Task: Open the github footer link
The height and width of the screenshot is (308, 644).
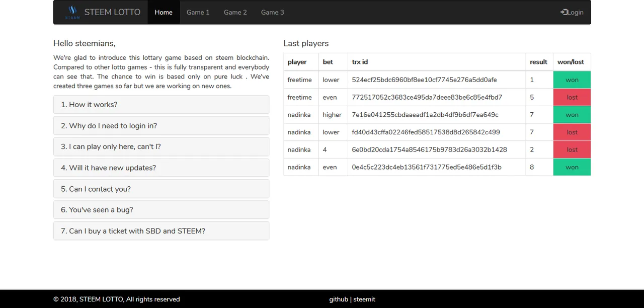Action: 339,299
